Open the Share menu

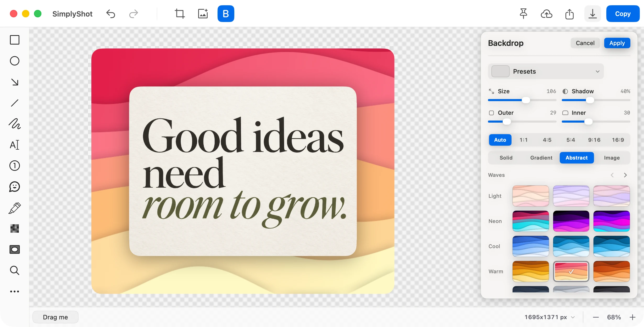click(570, 14)
